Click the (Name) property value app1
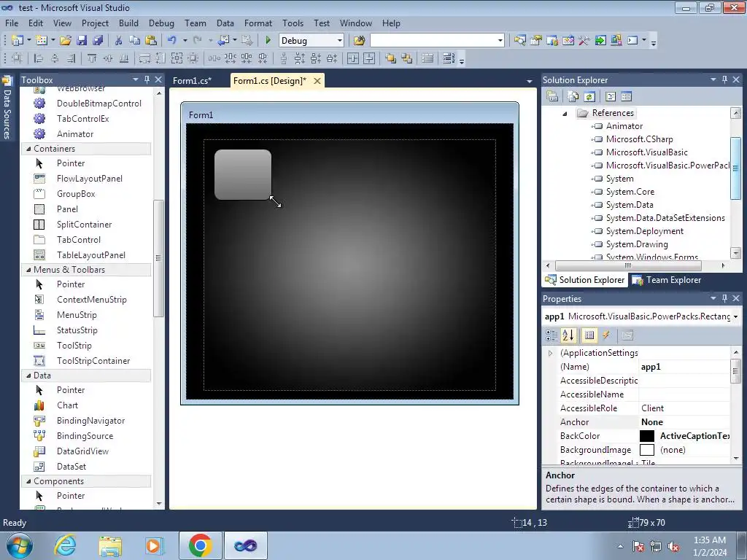 [x=684, y=367]
